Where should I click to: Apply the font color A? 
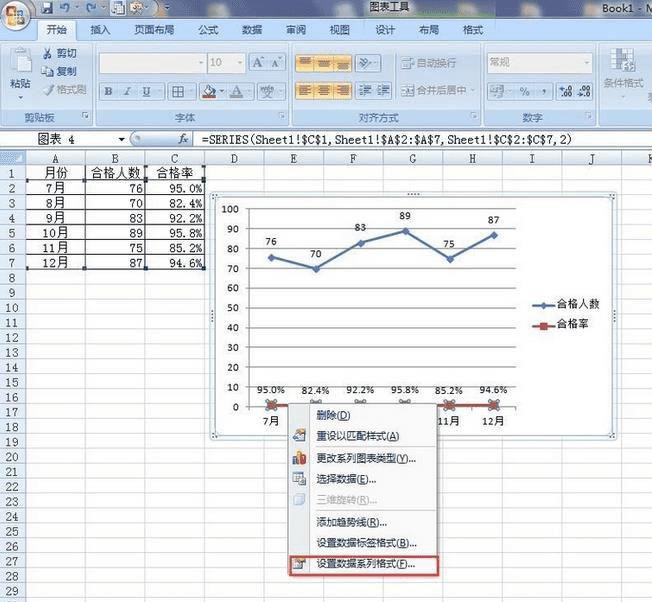236,91
